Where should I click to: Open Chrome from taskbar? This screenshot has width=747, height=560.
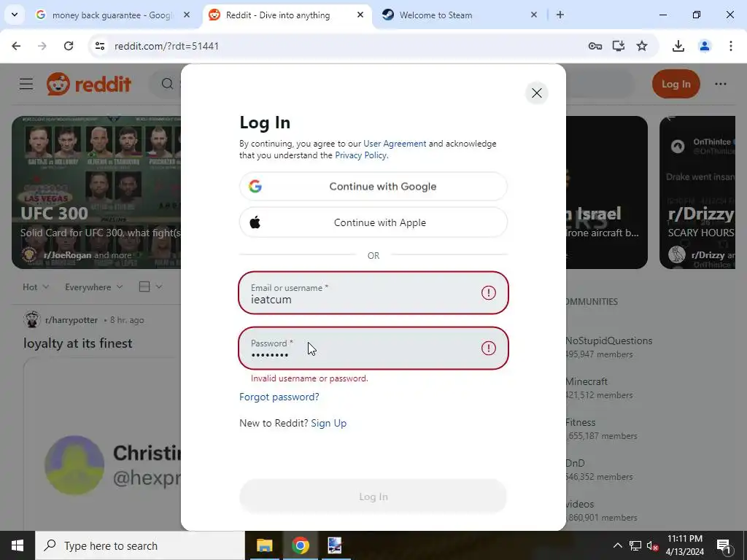coord(300,545)
